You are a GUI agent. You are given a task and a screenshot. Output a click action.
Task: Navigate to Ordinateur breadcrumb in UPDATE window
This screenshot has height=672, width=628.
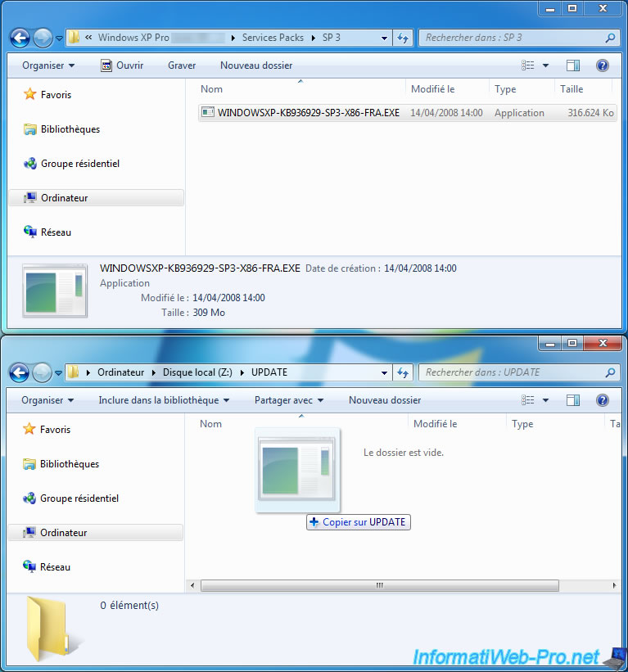pos(120,372)
